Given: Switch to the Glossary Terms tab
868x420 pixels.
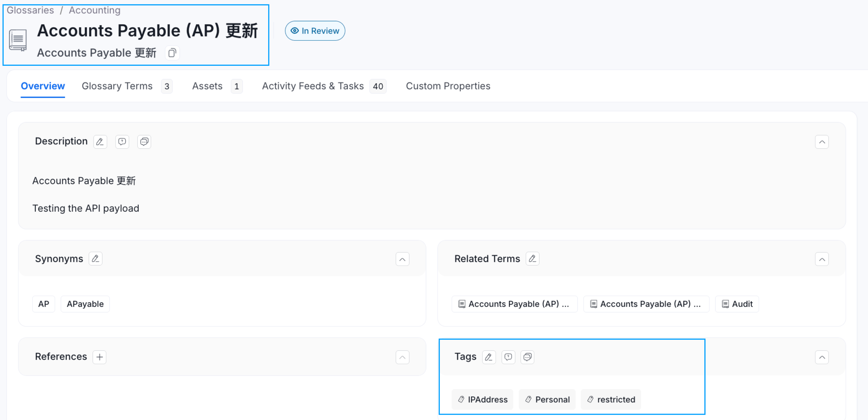Looking at the screenshot, I should (x=117, y=86).
